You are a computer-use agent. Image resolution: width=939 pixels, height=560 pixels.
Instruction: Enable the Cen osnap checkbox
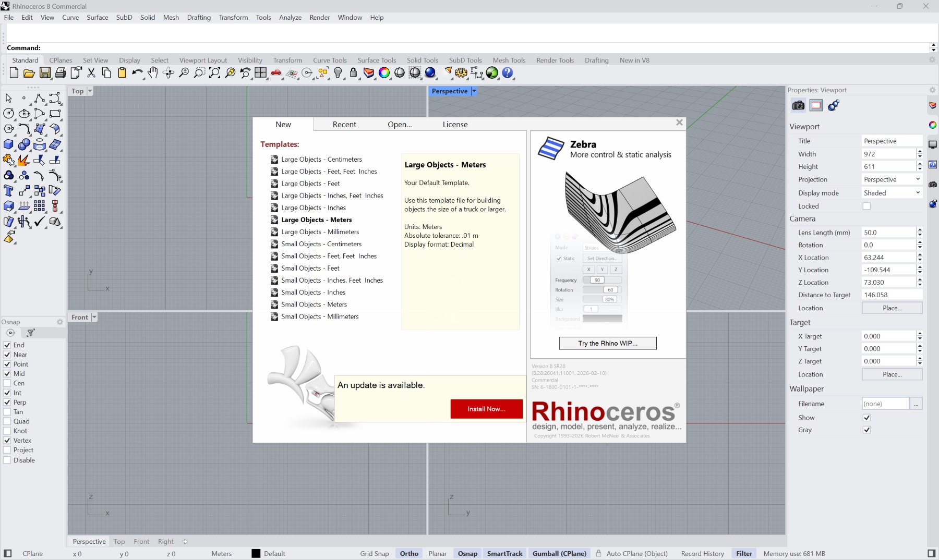click(7, 383)
